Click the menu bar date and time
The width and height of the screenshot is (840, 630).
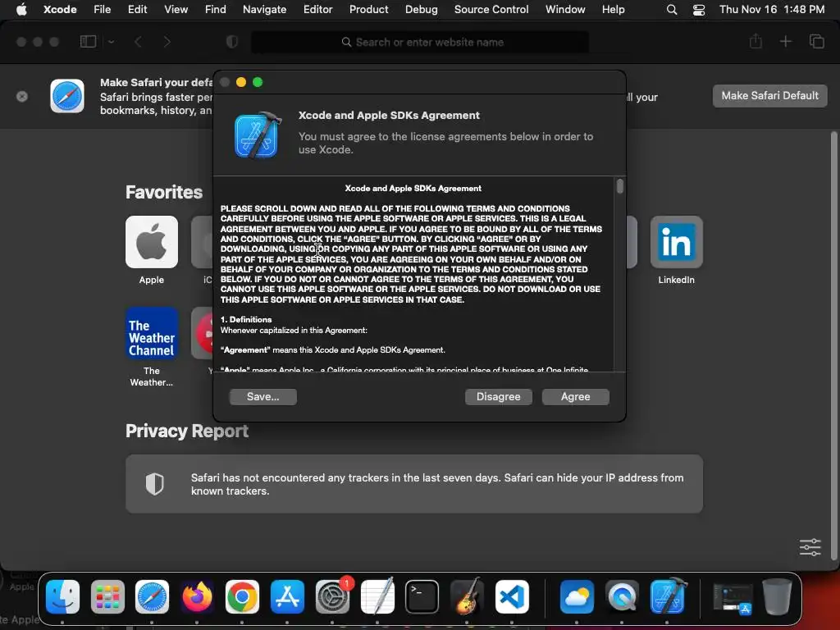(772, 9)
